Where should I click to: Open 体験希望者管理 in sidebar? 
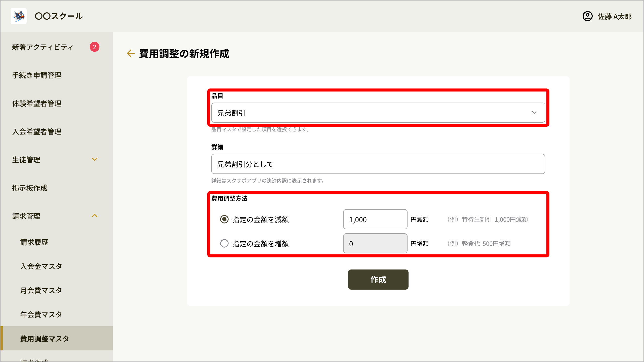(x=37, y=103)
